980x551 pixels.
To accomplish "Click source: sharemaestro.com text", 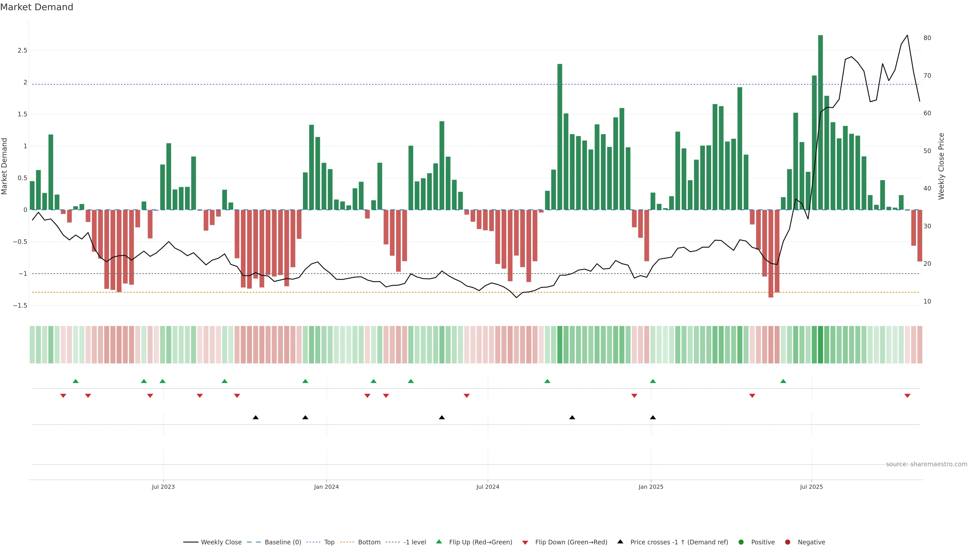I will 926,464.
